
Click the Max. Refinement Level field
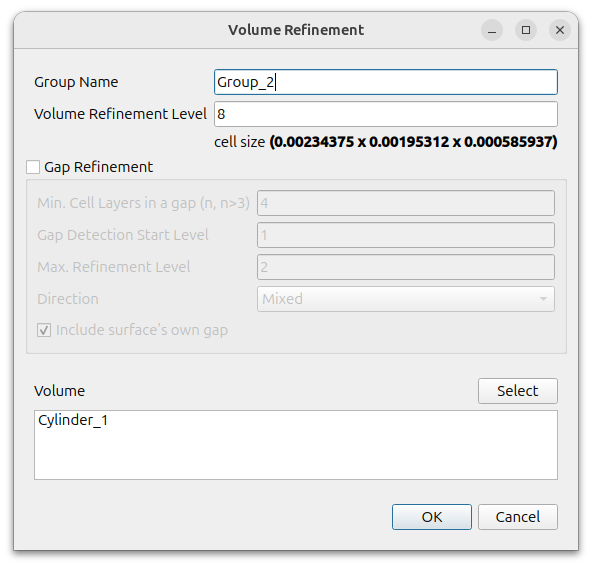(x=406, y=267)
